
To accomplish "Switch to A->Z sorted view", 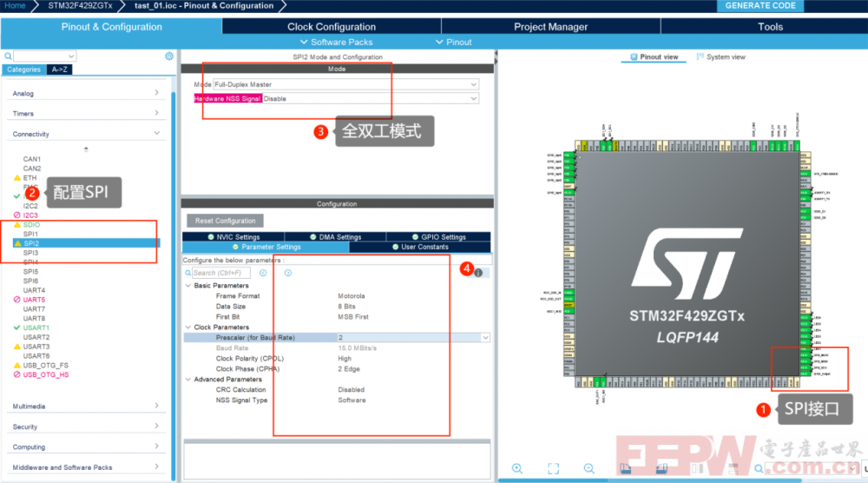I will [59, 69].
